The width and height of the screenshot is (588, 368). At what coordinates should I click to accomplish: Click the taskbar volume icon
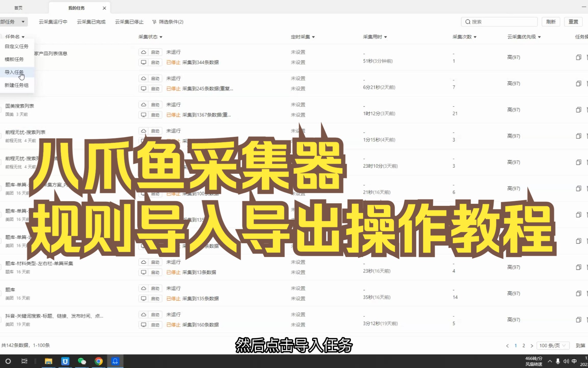click(x=566, y=361)
